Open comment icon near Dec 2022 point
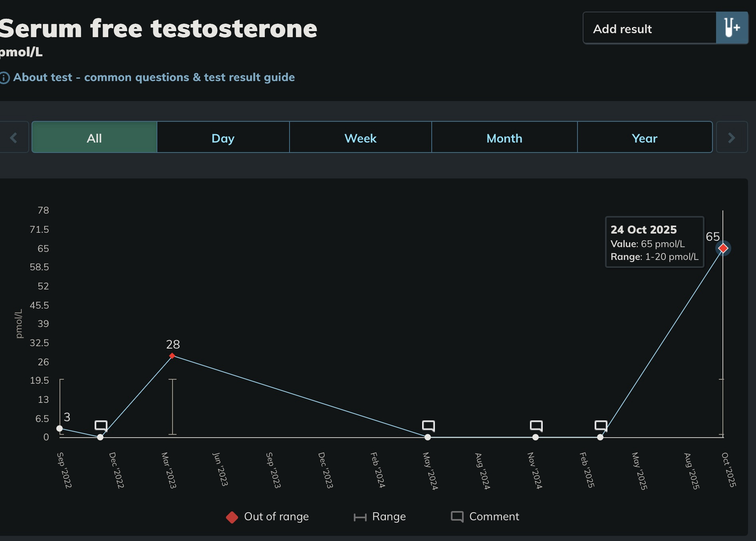 pyautogui.click(x=101, y=426)
